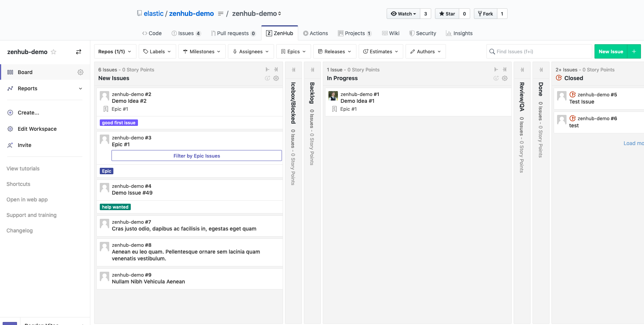644x325 pixels.
Task: Open the Security tab
Action: coord(423,33)
